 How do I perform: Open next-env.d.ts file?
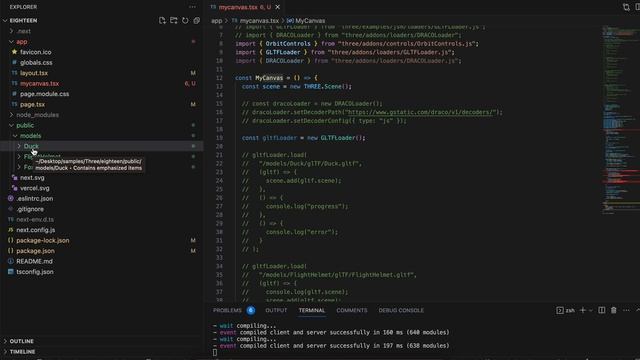click(x=35, y=220)
